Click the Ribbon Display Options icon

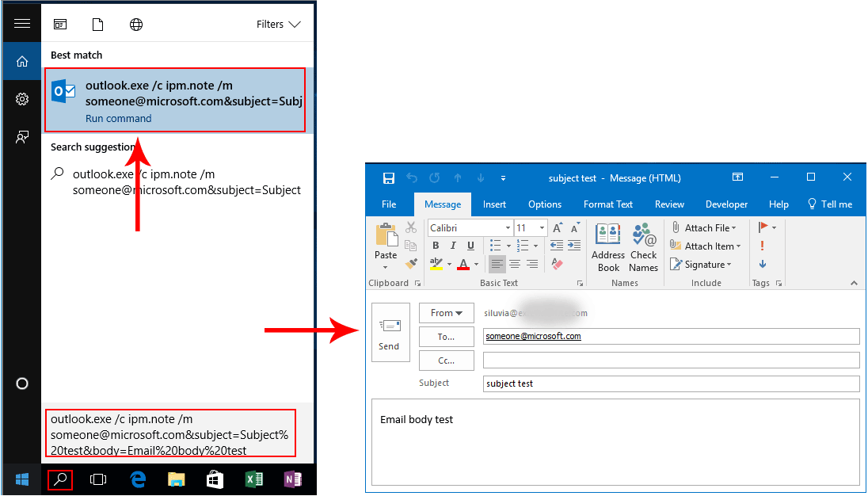click(x=737, y=177)
